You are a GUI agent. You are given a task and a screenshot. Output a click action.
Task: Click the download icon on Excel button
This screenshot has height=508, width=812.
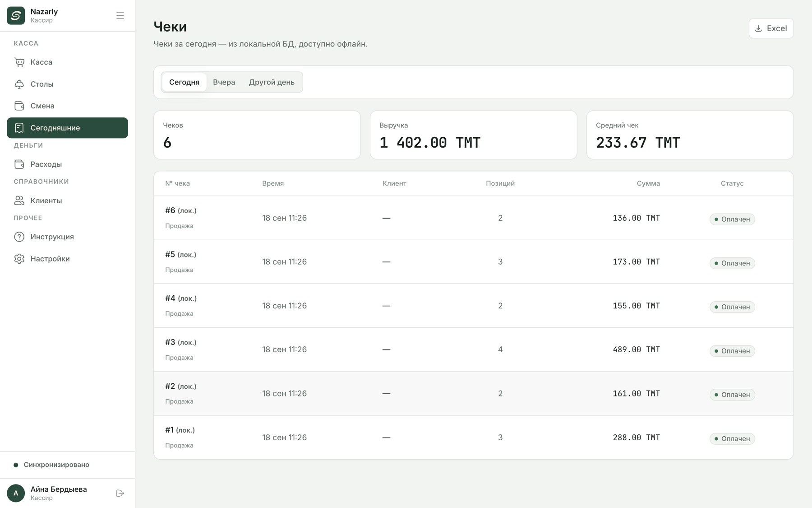(758, 28)
